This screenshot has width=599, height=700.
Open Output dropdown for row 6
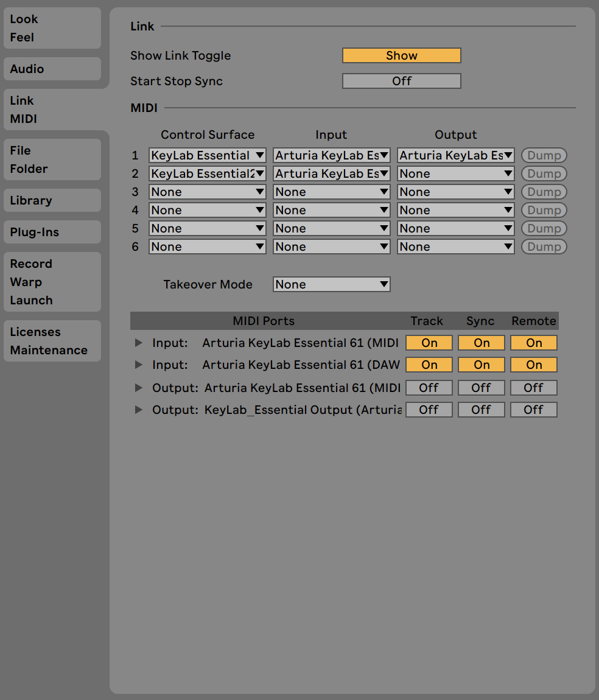pos(456,247)
